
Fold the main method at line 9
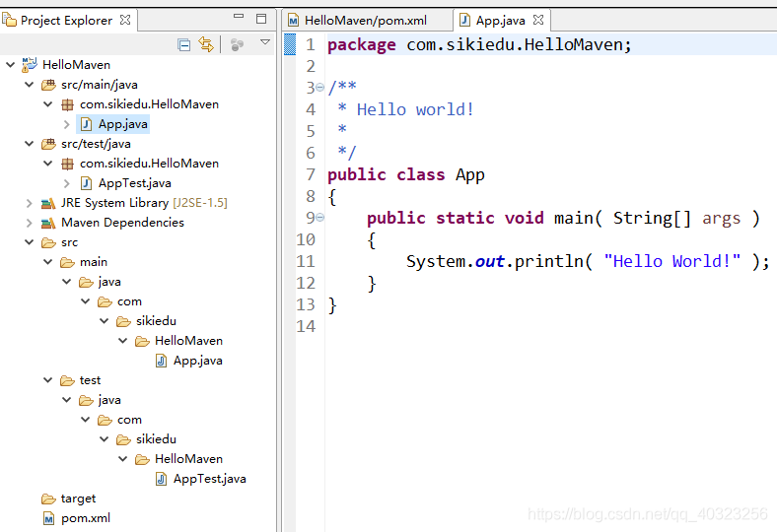pyautogui.click(x=320, y=218)
